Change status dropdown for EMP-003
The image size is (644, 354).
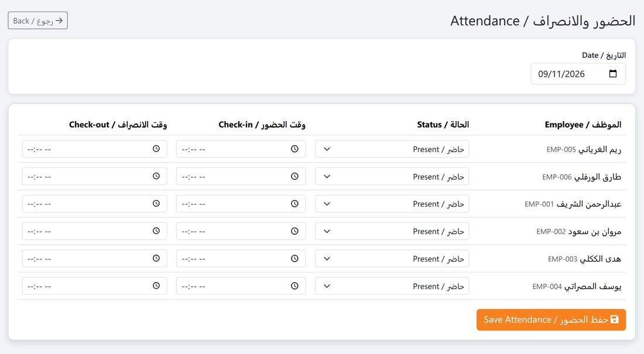pyautogui.click(x=392, y=259)
